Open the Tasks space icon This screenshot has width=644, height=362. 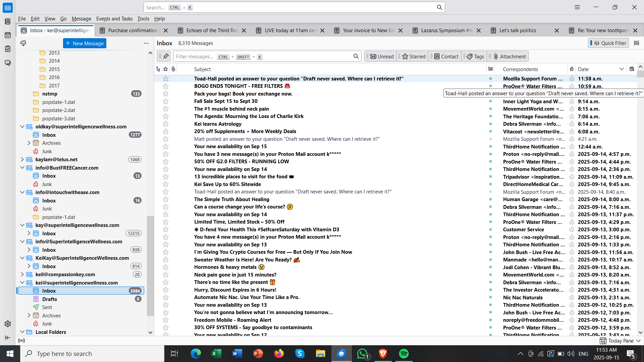[8, 49]
